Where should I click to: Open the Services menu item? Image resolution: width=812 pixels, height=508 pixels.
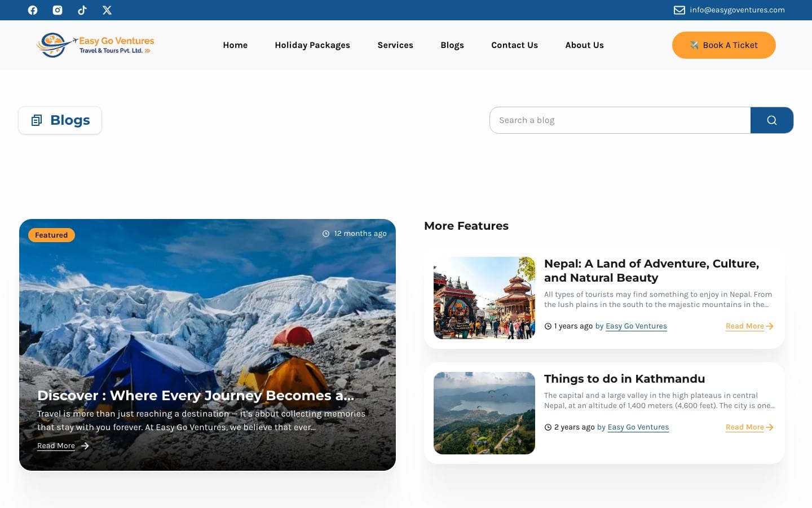click(x=395, y=45)
